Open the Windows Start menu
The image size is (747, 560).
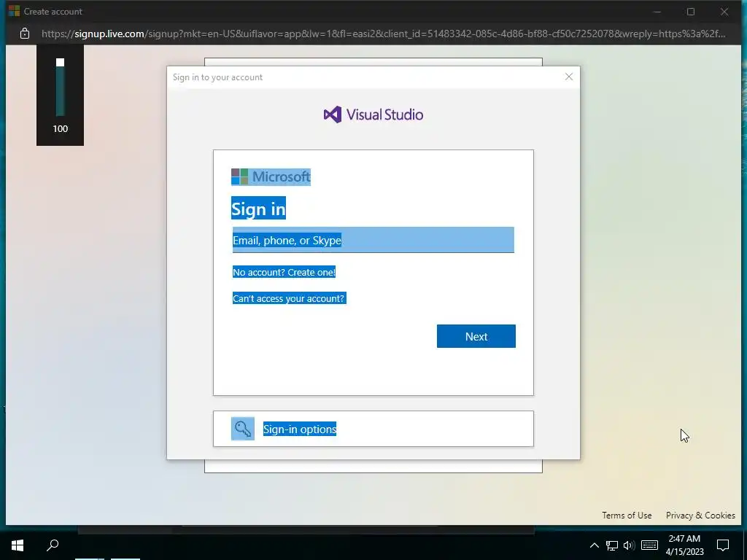(18, 545)
